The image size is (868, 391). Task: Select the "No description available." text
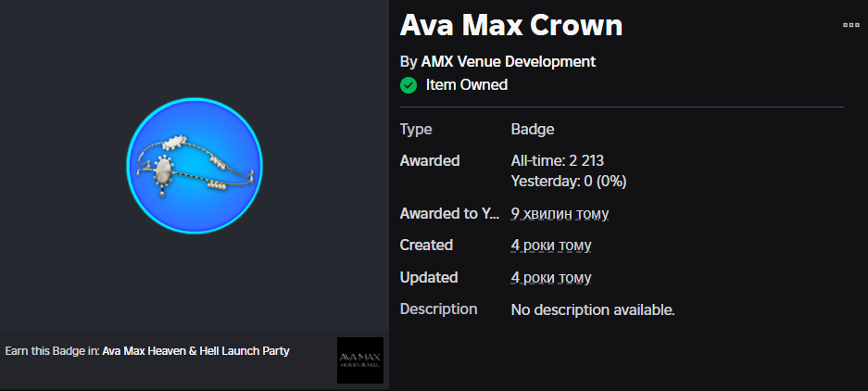(x=593, y=309)
